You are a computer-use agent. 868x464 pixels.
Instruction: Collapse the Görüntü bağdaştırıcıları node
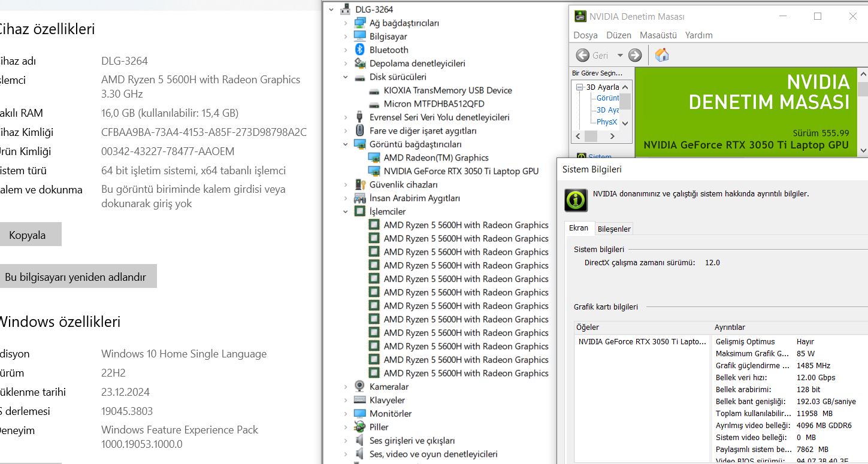click(346, 144)
